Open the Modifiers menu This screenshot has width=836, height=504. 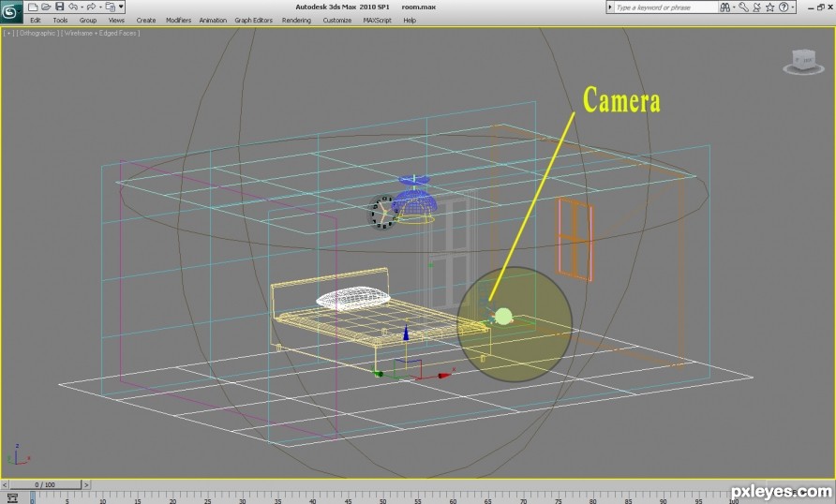click(x=178, y=21)
